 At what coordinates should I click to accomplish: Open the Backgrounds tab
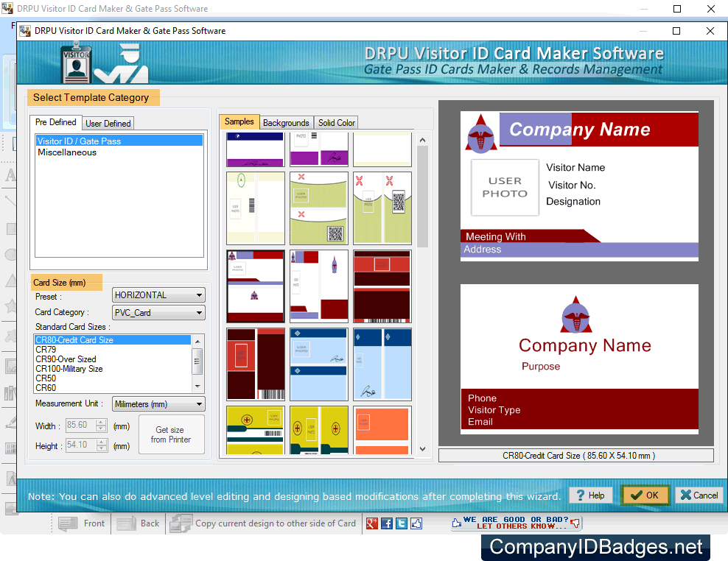286,123
